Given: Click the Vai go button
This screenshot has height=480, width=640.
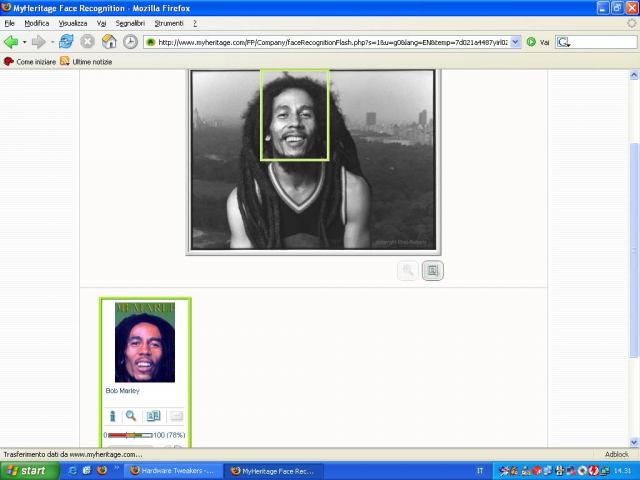Looking at the screenshot, I should pyautogui.click(x=539, y=42).
